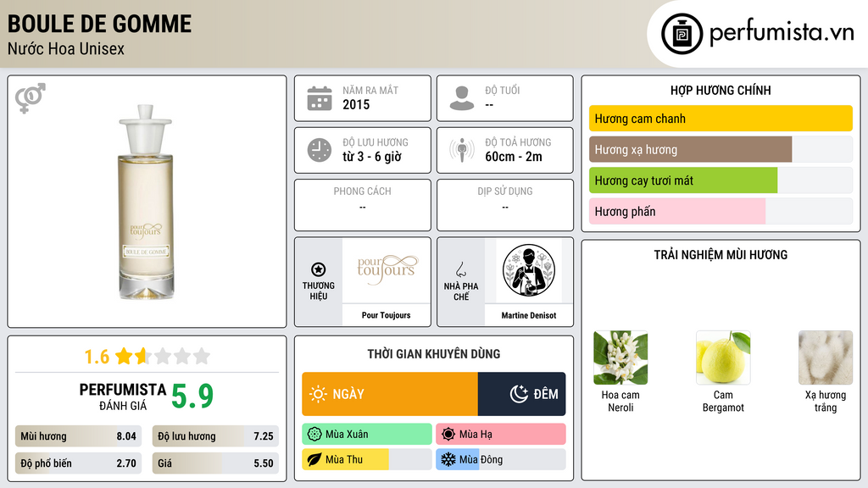Click the clock icon for Độ lưu hương
This screenshot has width=868, height=488.
320,150
